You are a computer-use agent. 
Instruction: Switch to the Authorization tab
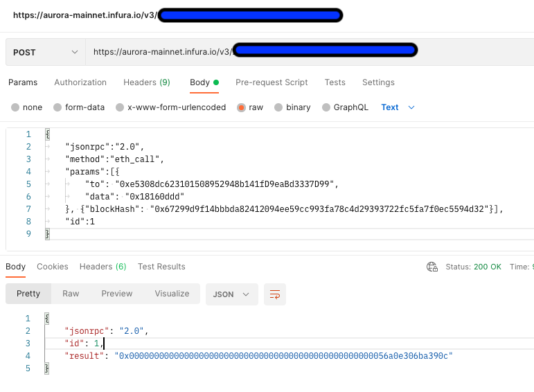[x=80, y=82]
